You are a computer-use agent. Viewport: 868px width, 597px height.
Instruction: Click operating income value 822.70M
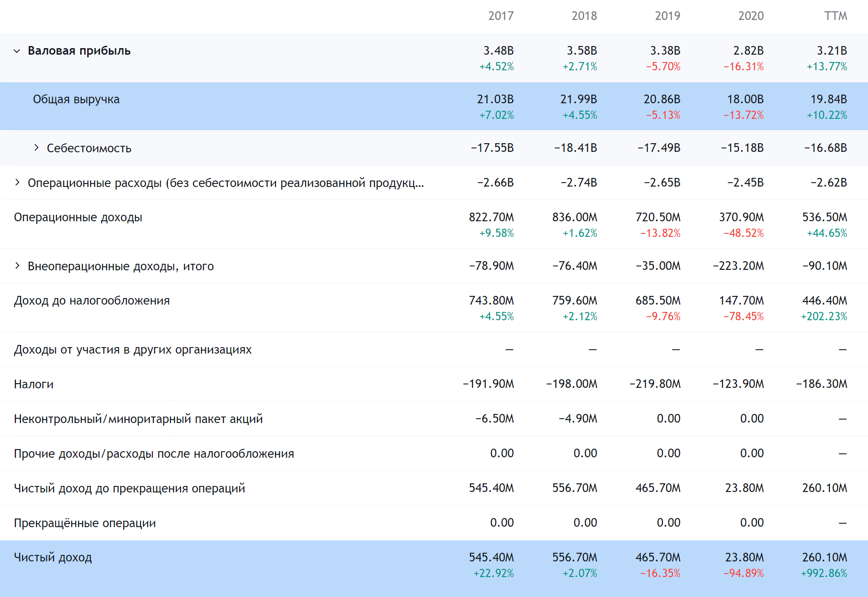click(x=491, y=217)
